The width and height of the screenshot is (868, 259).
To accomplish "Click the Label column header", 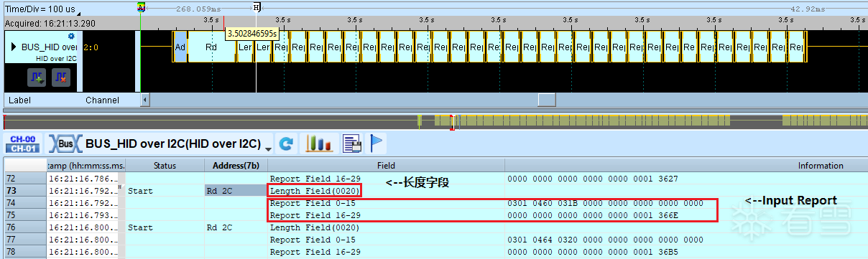I will (20, 100).
